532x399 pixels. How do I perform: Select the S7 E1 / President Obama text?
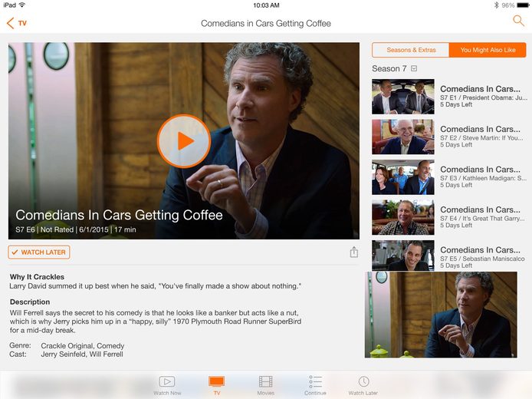click(x=484, y=97)
